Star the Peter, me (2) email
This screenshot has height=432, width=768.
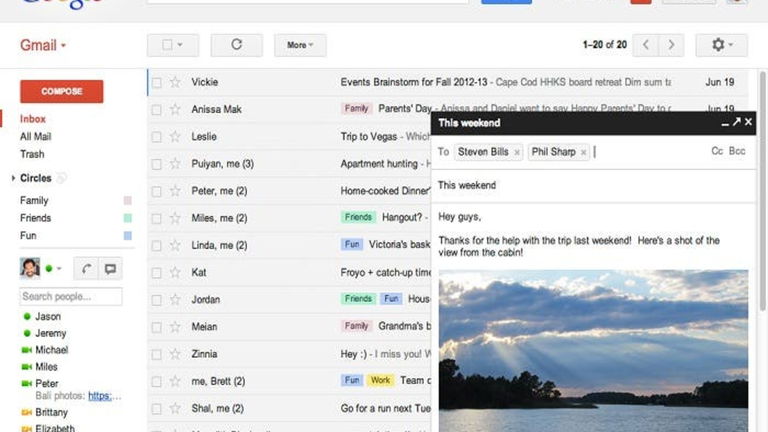pyautogui.click(x=175, y=191)
